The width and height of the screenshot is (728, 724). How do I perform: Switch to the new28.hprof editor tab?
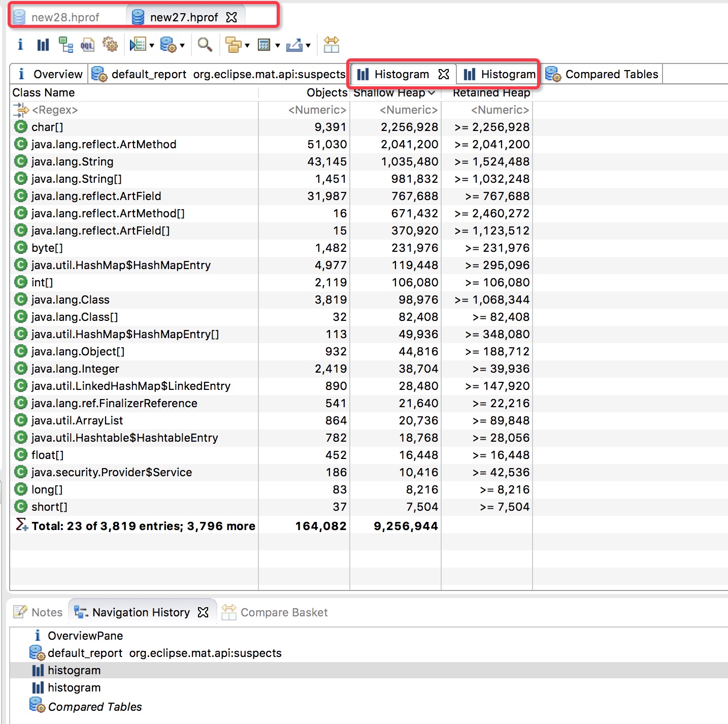[56, 17]
